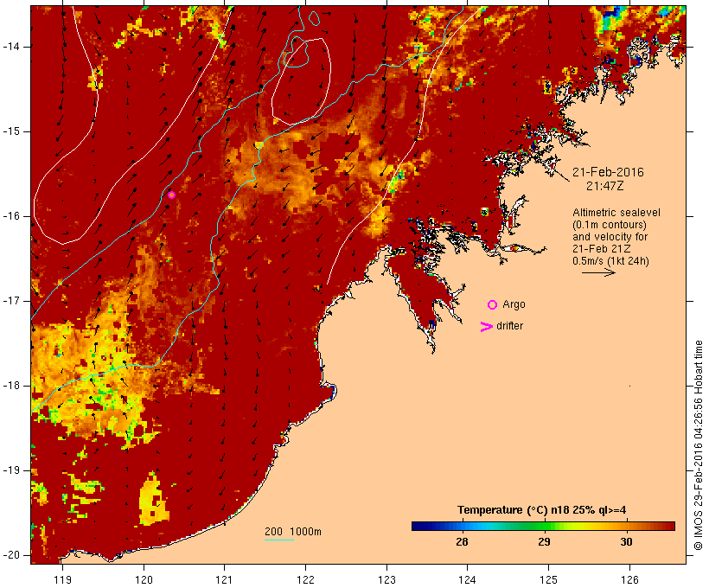Click the latitude label -20

[x=11, y=555]
